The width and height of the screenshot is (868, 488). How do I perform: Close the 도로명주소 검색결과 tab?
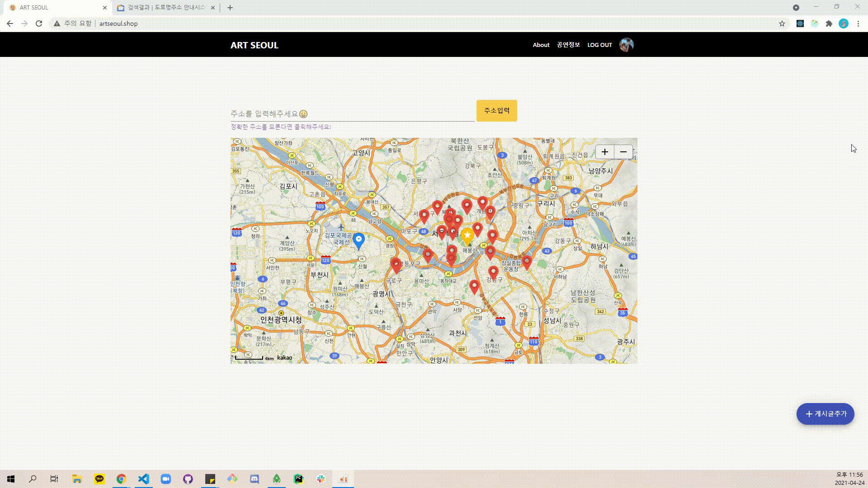pyautogui.click(x=213, y=8)
